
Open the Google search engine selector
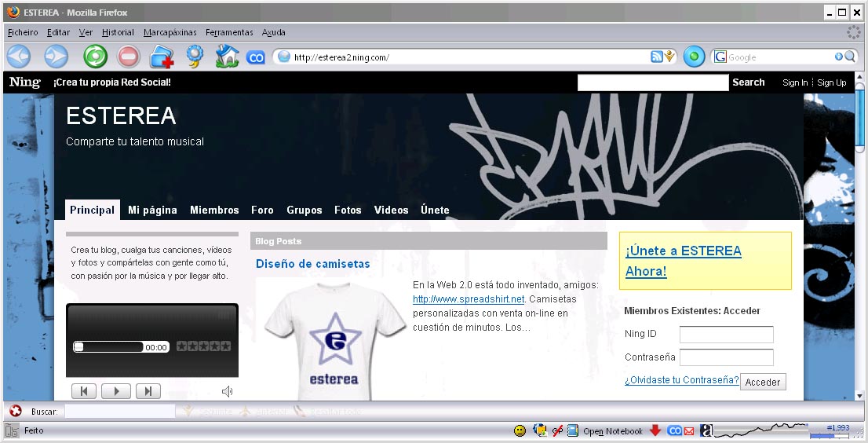pos(720,57)
